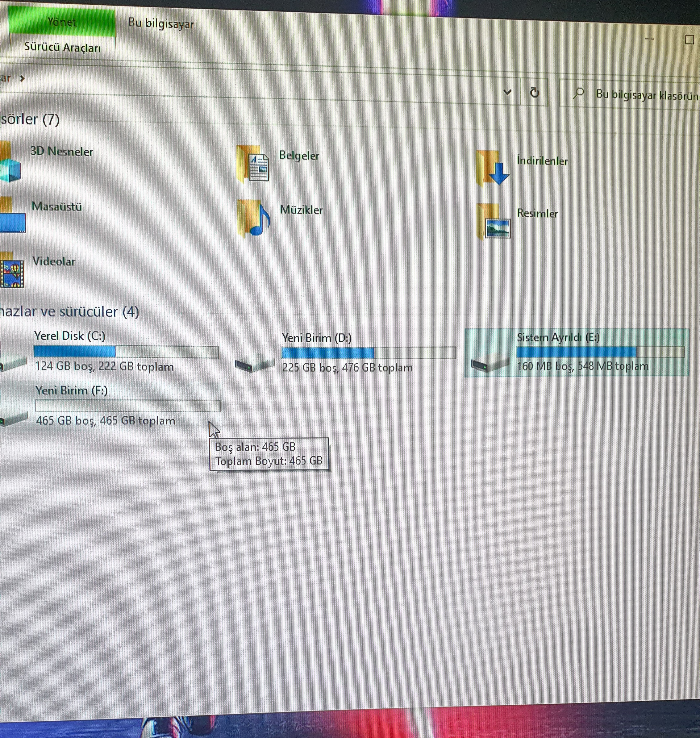Open the Sürücü Araçları tab
The height and width of the screenshot is (738, 700).
coord(62,48)
